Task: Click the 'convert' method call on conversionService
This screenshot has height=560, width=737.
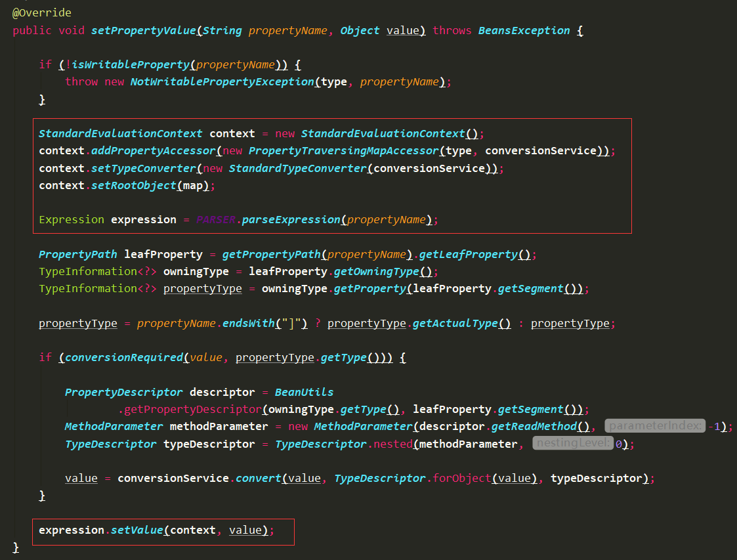Action: pyautogui.click(x=258, y=479)
